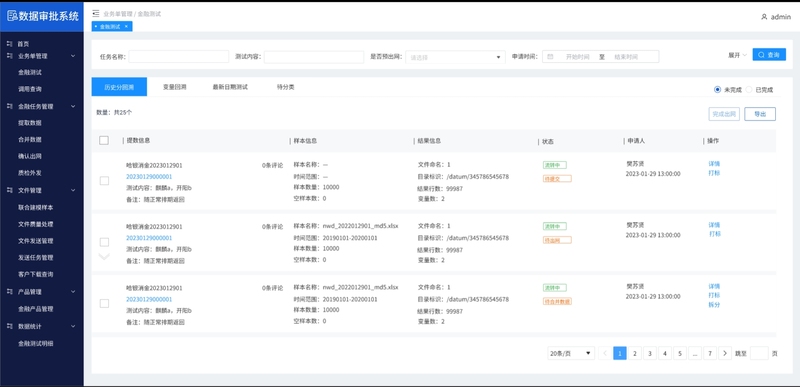Open the 是否预出网 dropdown
Image resolution: width=800 pixels, height=387 pixels.
pos(455,57)
